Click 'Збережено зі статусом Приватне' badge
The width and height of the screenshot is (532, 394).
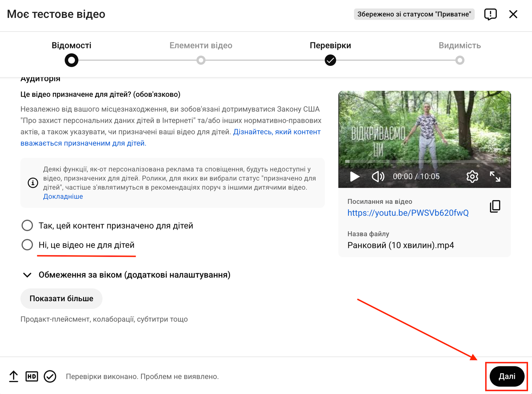[x=414, y=14]
